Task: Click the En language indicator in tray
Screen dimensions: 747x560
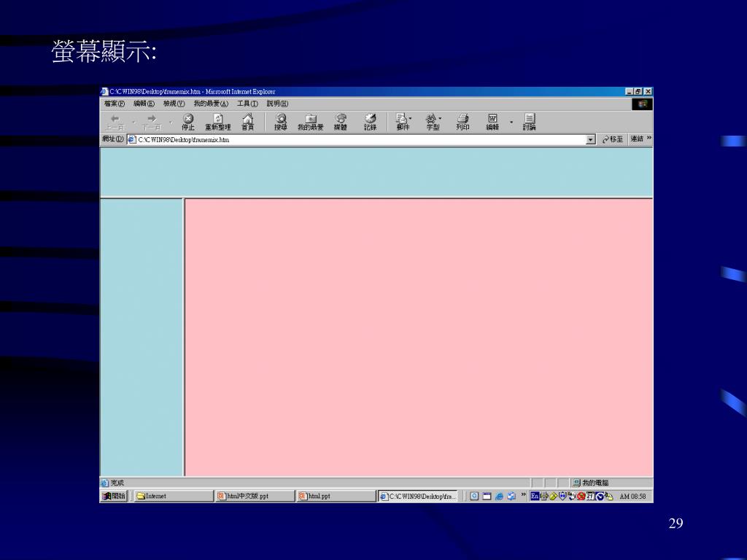Action: point(535,496)
